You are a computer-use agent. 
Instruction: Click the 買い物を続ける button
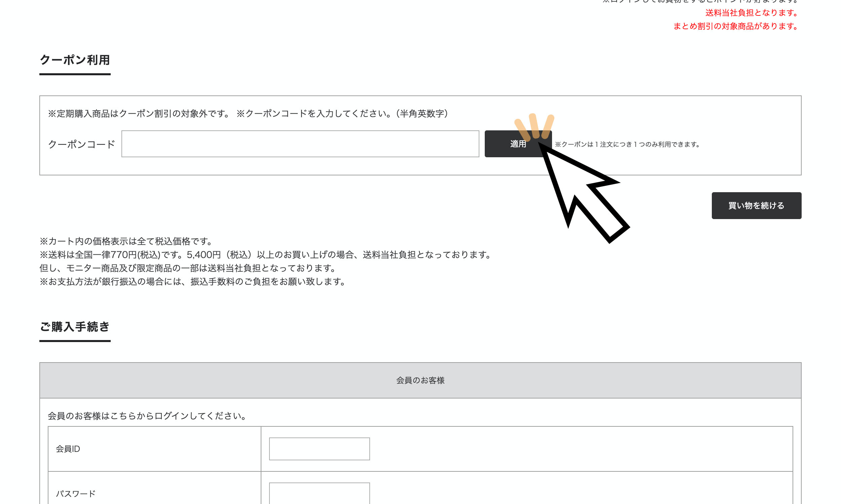point(756,206)
